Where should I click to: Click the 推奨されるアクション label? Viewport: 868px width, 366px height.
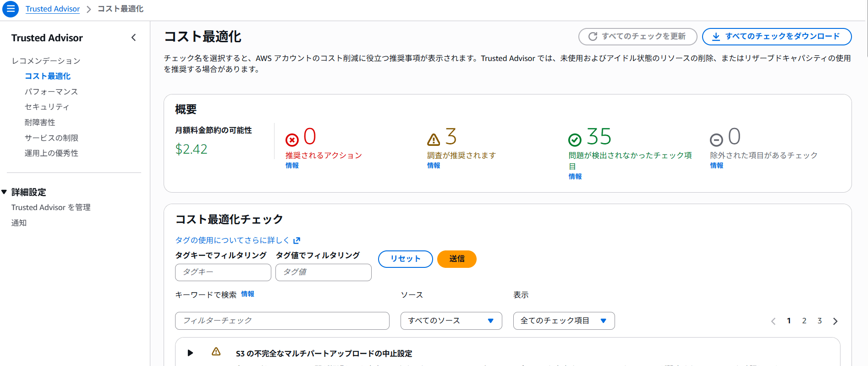coord(324,155)
